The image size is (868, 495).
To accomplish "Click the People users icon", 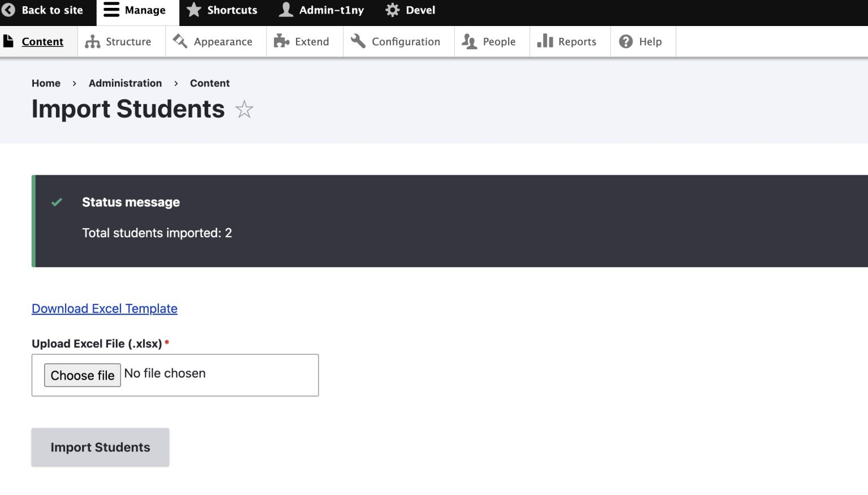I will (x=469, y=41).
